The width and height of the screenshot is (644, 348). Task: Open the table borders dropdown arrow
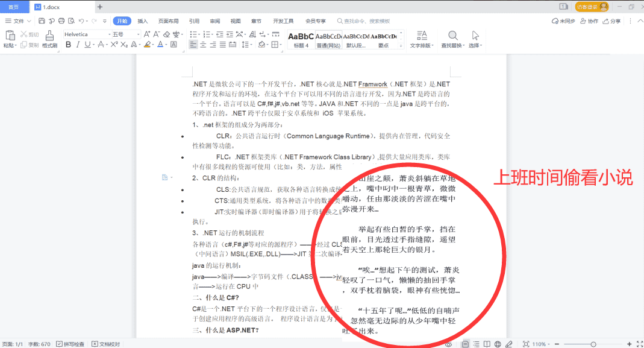click(281, 45)
